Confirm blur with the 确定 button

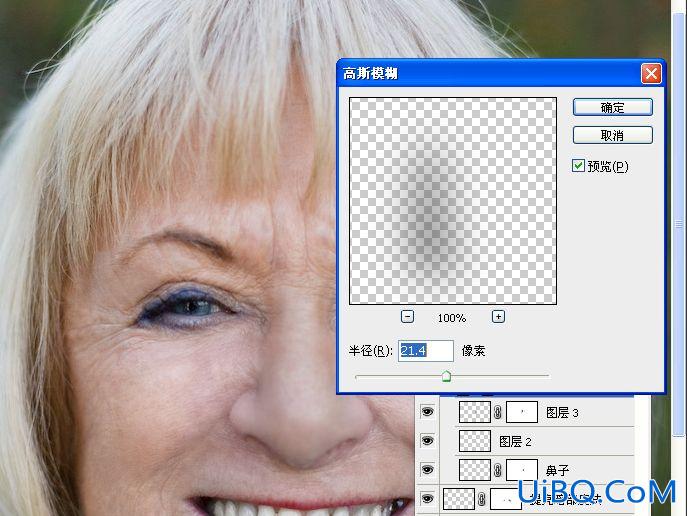click(x=613, y=107)
